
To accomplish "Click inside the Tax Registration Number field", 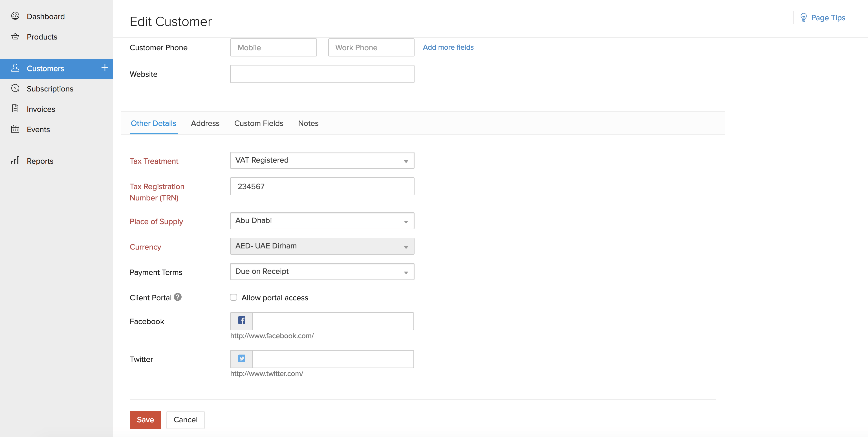I will [x=321, y=186].
